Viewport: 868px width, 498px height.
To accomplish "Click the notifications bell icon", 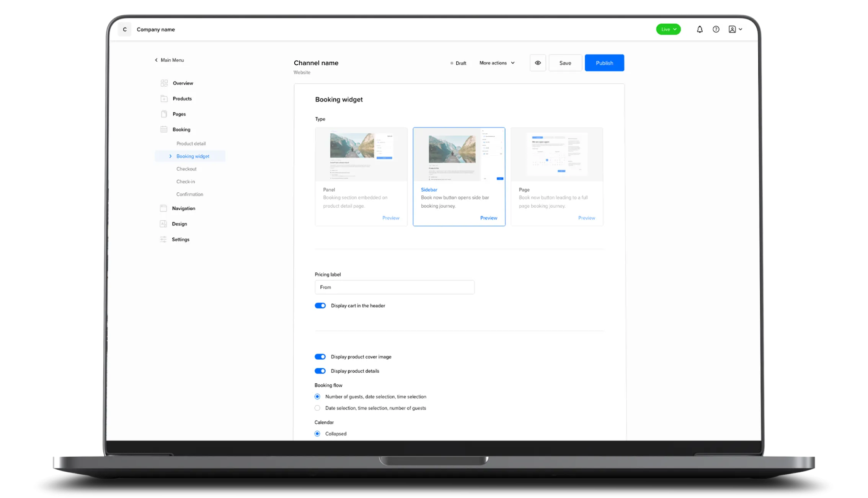I will [x=700, y=29].
